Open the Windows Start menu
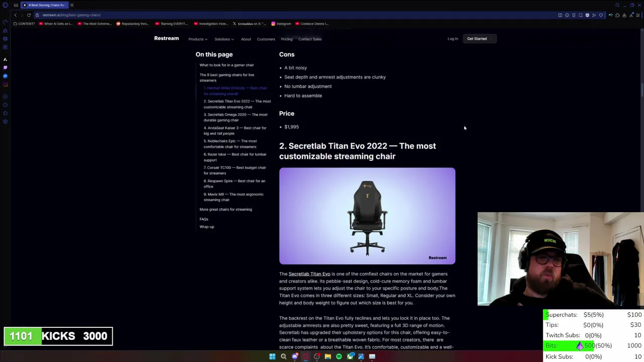Screen dimensions: 644x362 [272, 356]
